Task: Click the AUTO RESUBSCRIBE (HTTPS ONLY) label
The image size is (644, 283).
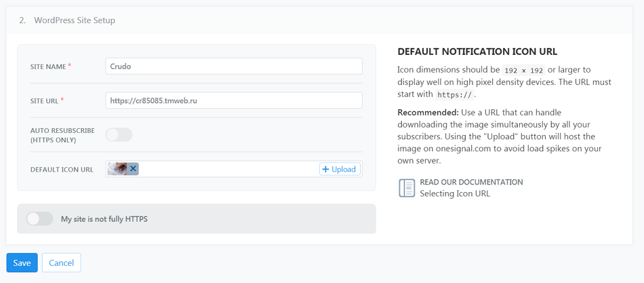Action: click(62, 135)
